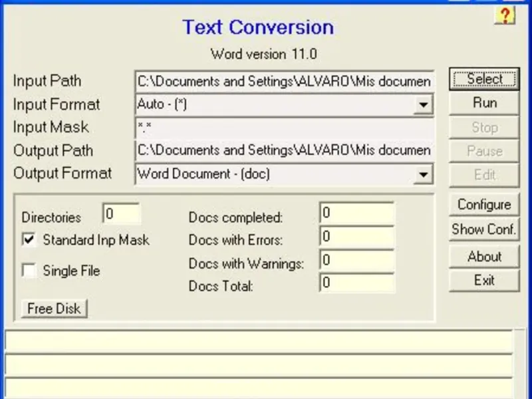Click the Docs with Warnings label

click(x=246, y=263)
